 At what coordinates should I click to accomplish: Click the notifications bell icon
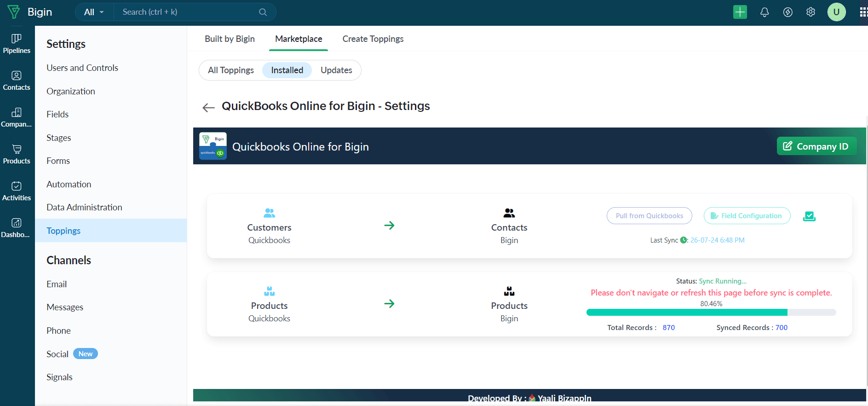(765, 12)
